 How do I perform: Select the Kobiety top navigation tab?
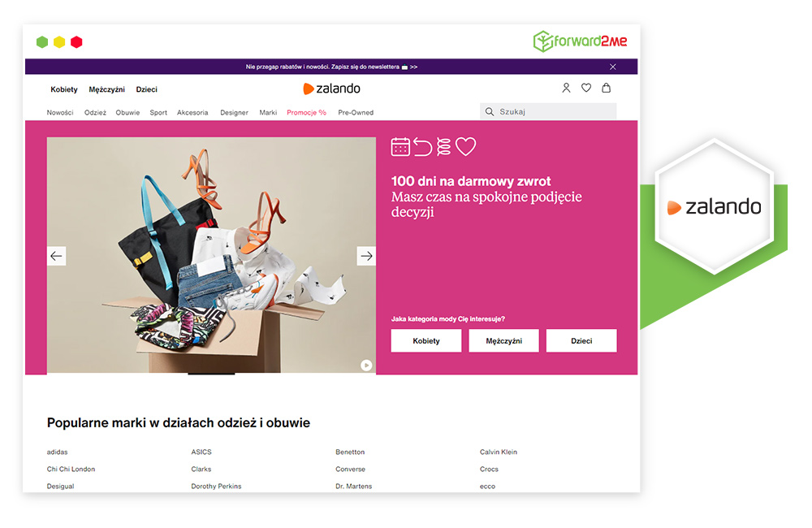point(64,89)
